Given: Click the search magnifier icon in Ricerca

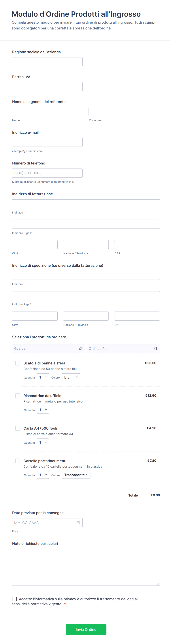Looking at the screenshot, I should [x=80, y=349].
